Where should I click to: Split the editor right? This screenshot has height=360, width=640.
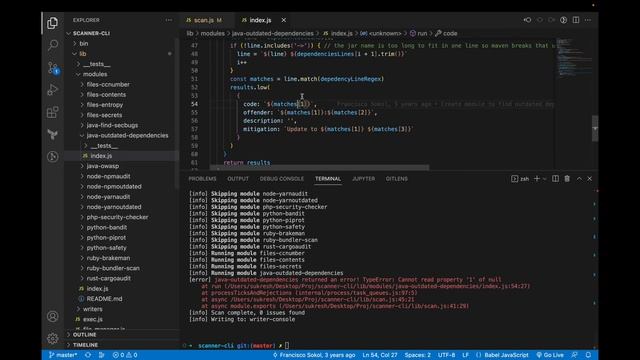click(576, 20)
